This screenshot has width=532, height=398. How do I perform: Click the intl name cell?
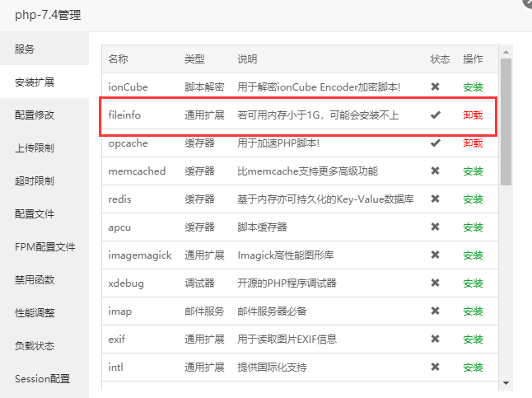[x=115, y=368]
